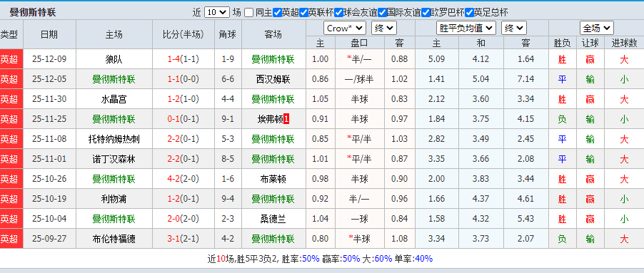Click the draw odds value 4.37
This screenshot has width=644, height=273.
(481, 199)
